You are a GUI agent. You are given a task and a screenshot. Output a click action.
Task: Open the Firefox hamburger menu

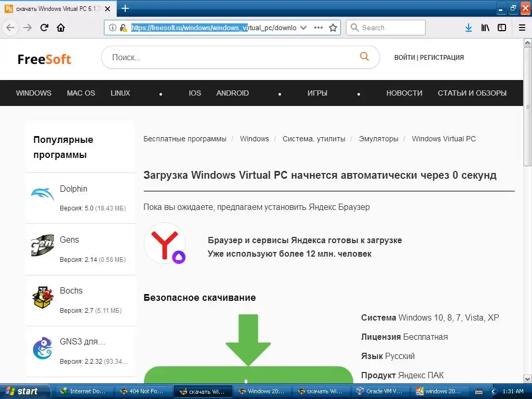coord(522,28)
